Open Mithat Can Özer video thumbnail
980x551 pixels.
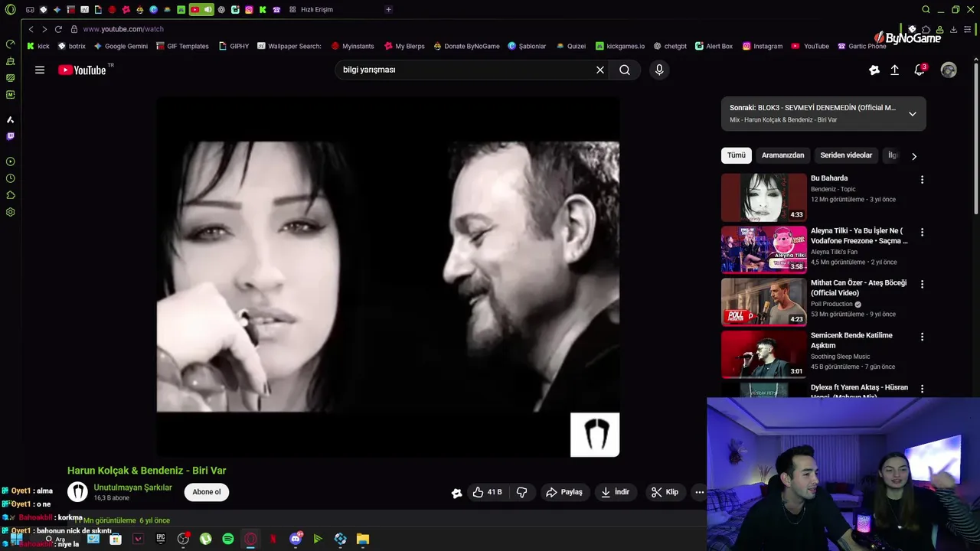coord(764,302)
